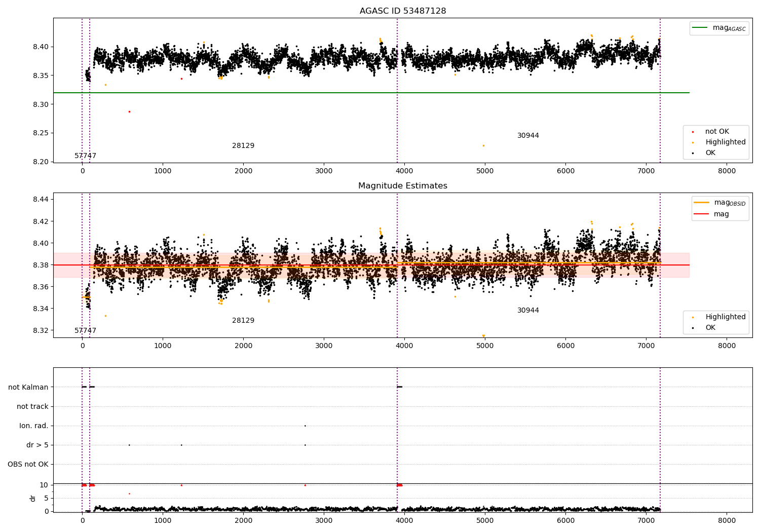Click the '8.34' y-tick in middle plot
This screenshot has height=532, width=760.
(x=41, y=309)
